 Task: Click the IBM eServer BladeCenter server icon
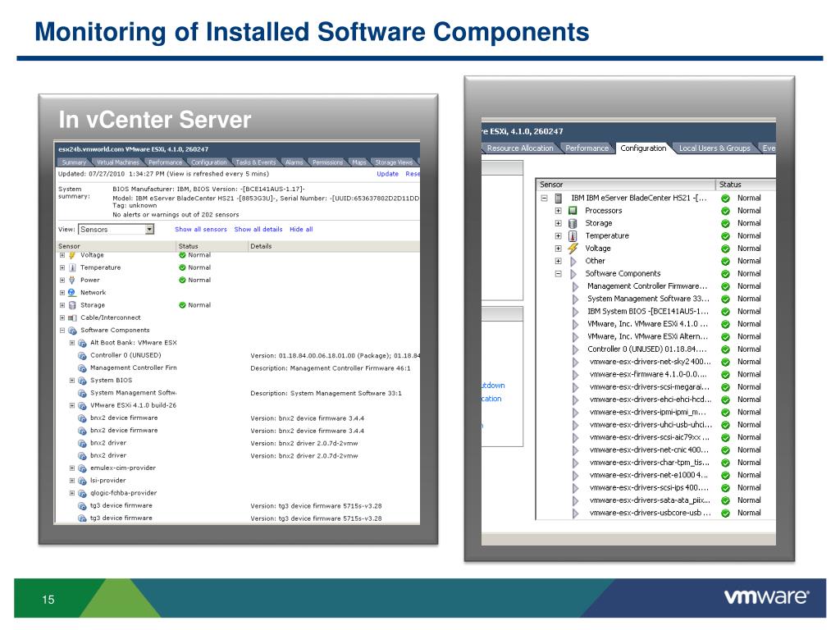pyautogui.click(x=559, y=199)
